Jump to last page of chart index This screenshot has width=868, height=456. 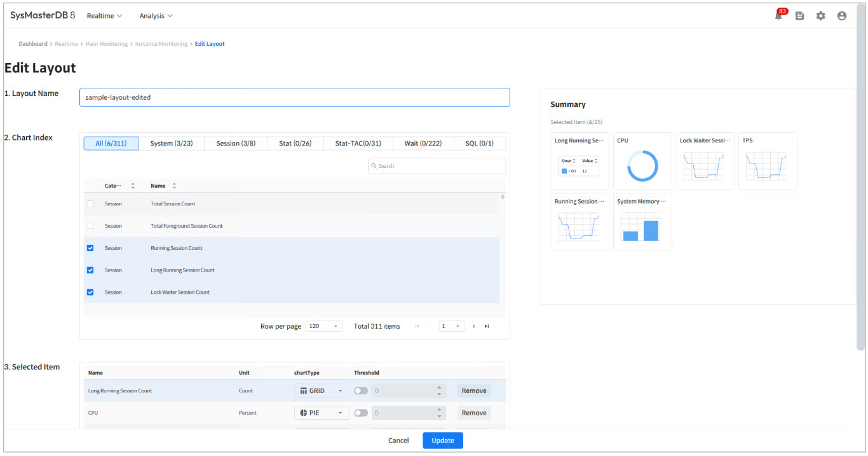tap(487, 326)
